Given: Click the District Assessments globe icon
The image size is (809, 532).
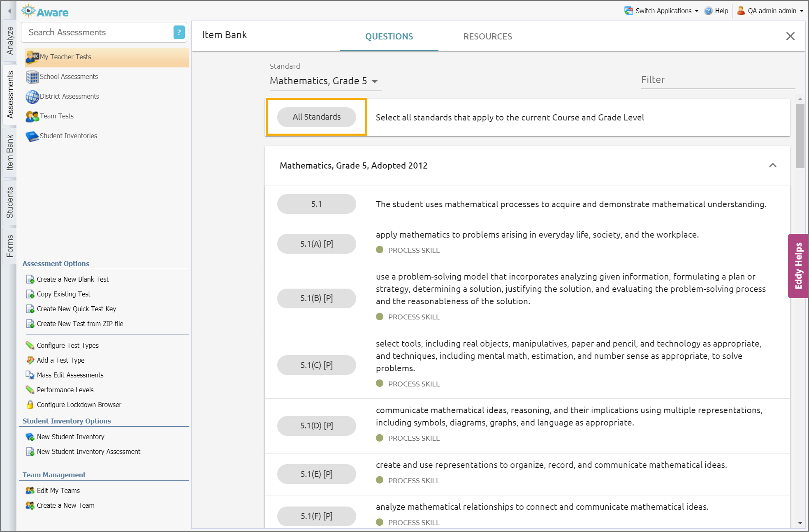Looking at the screenshot, I should (32, 96).
